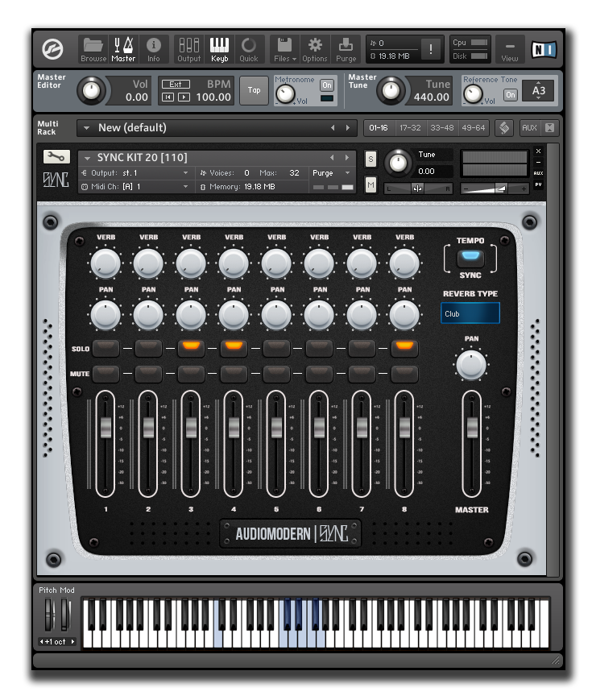
Task: Open the Midi Ch dropdown
Action: click(135, 187)
